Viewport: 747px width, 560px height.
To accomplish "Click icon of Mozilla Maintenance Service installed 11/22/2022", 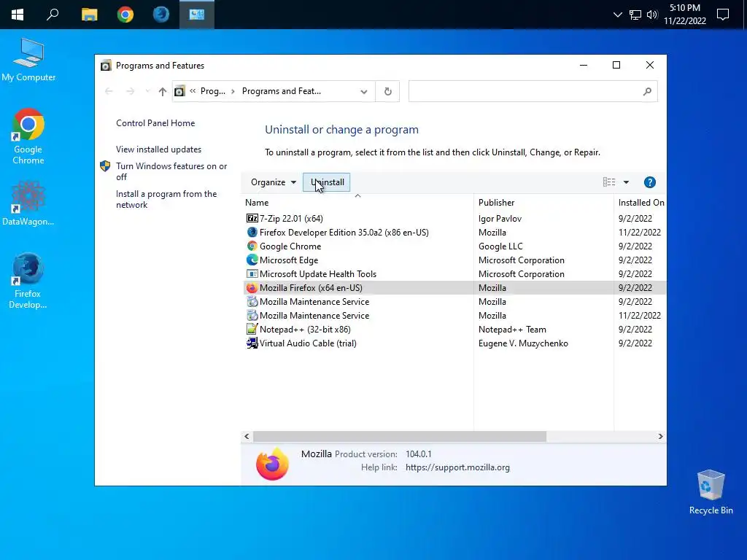I will pyautogui.click(x=252, y=315).
